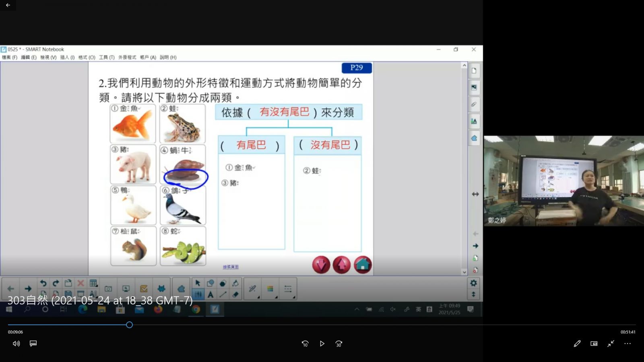Select the Text tool in Notebook toolbar
Screen dimensions: 644x362
pos(211,294)
